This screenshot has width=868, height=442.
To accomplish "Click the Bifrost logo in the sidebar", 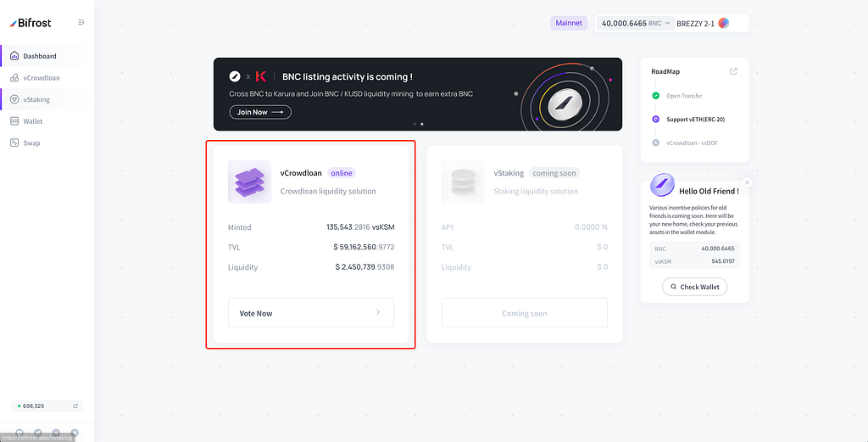I will pos(31,23).
